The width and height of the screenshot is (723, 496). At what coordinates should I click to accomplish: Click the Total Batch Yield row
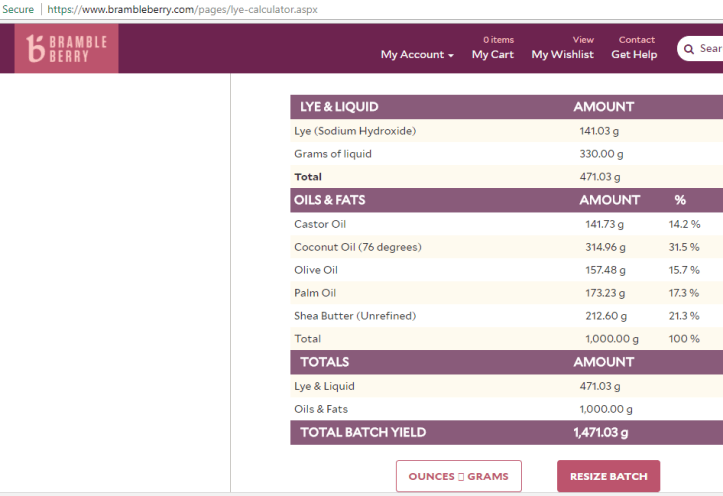[x=363, y=432]
